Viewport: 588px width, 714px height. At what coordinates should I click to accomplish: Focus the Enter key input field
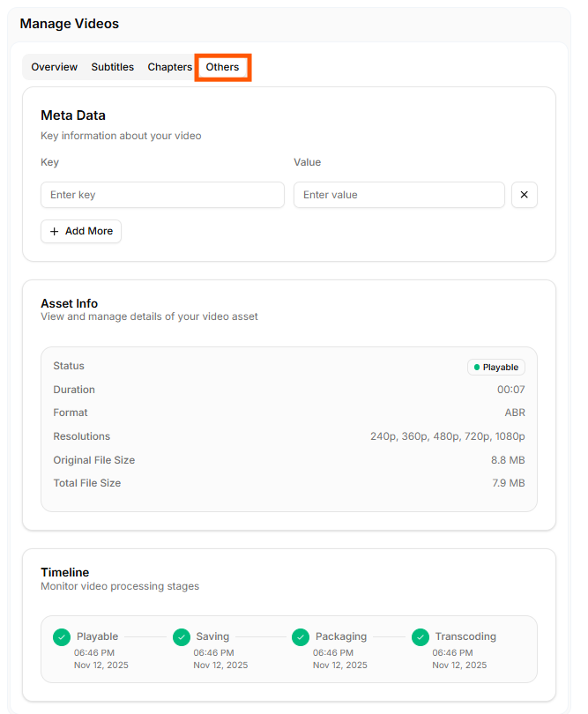(x=162, y=195)
